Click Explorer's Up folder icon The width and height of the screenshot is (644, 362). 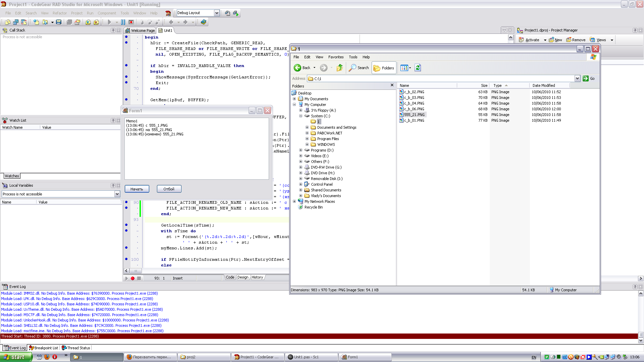(x=340, y=68)
